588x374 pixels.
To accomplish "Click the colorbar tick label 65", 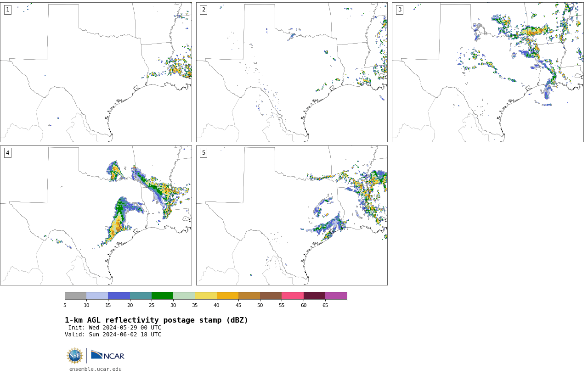I will point(325,305).
